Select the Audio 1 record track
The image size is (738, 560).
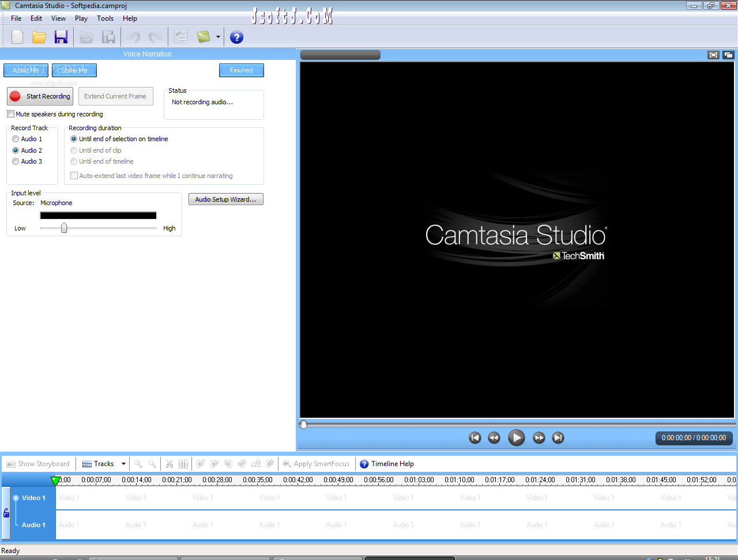point(27,139)
